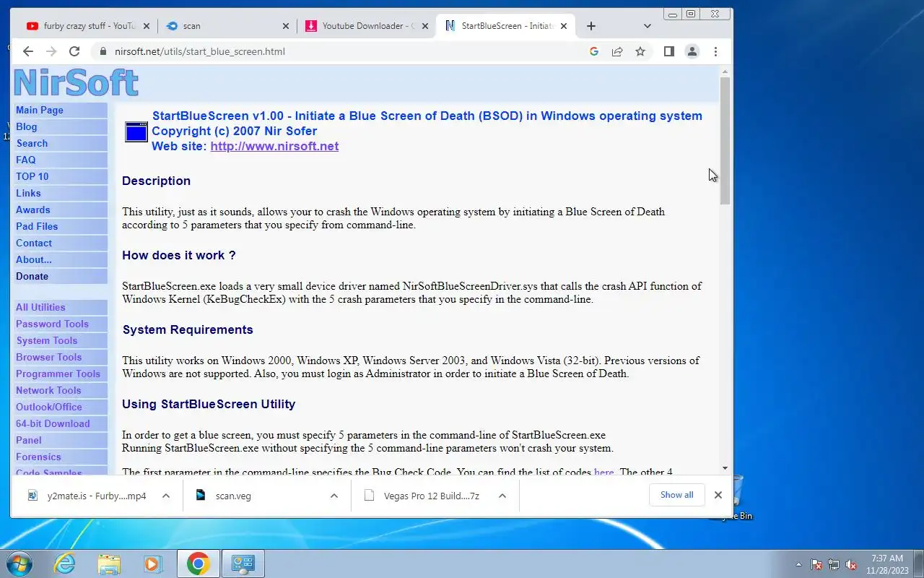The image size is (924, 578).
Task: Follow the http://www.nirsoft.net link
Action: [274, 146]
